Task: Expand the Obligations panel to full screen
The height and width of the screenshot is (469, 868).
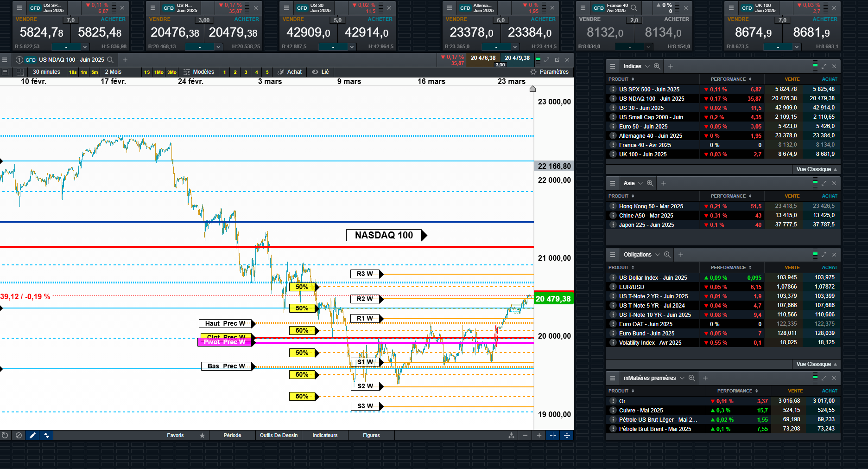Action: point(824,255)
